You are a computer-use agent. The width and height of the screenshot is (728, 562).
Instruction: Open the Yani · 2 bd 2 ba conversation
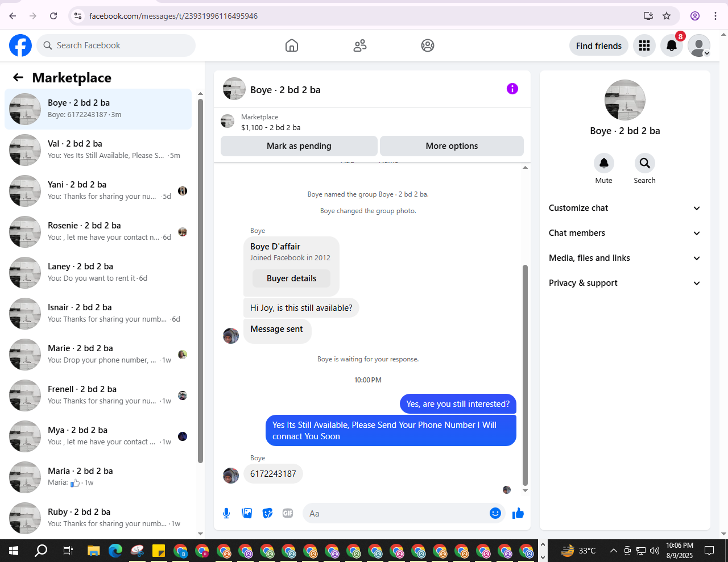point(98,191)
